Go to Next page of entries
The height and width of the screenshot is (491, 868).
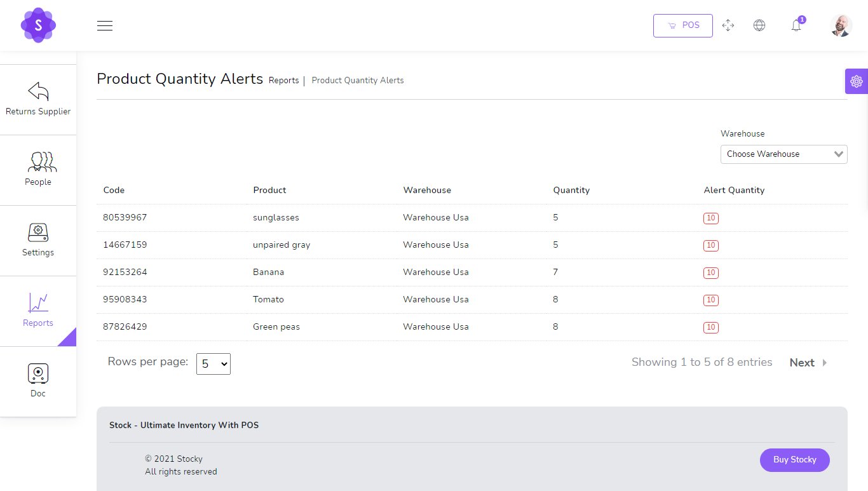[808, 363]
